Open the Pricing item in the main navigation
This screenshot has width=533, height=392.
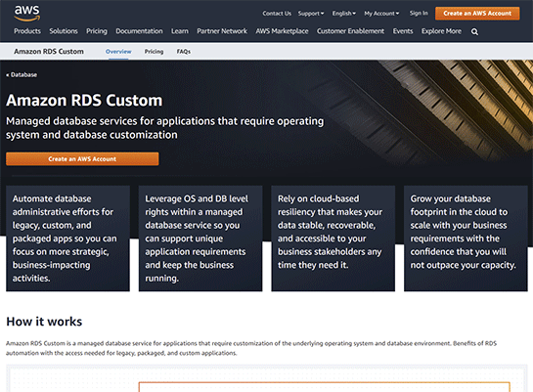(x=97, y=31)
